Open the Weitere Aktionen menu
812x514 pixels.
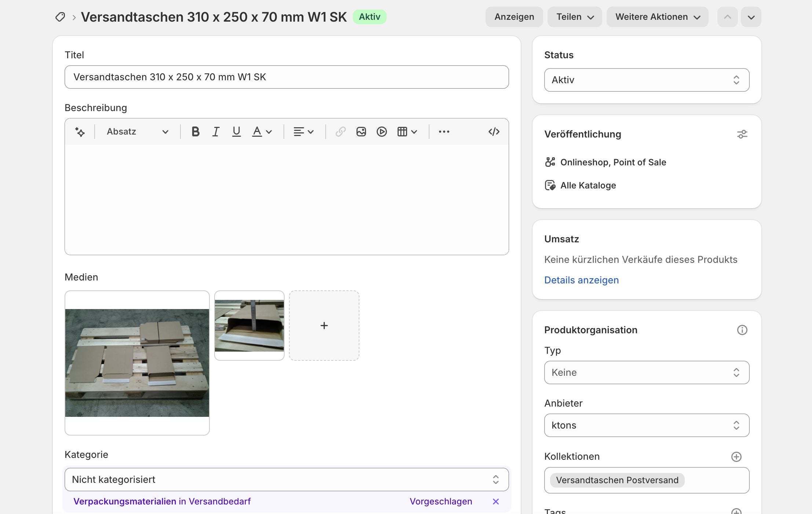[658, 17]
